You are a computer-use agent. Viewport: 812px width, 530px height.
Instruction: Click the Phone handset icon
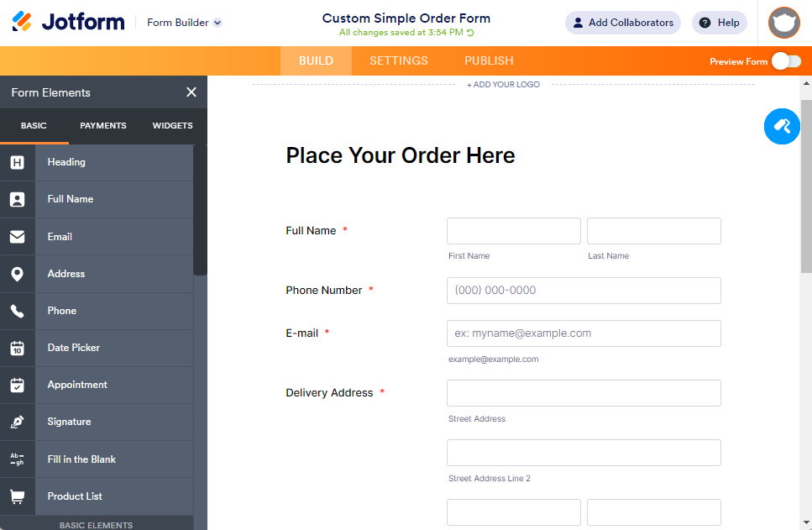tap(17, 311)
